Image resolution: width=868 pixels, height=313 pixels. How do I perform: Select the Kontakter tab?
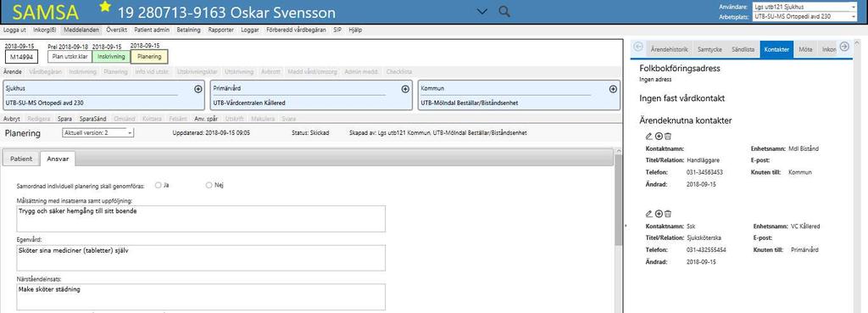click(776, 49)
